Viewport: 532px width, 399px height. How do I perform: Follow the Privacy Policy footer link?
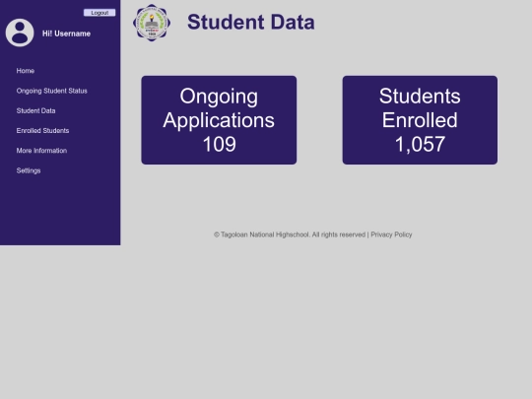(391, 234)
